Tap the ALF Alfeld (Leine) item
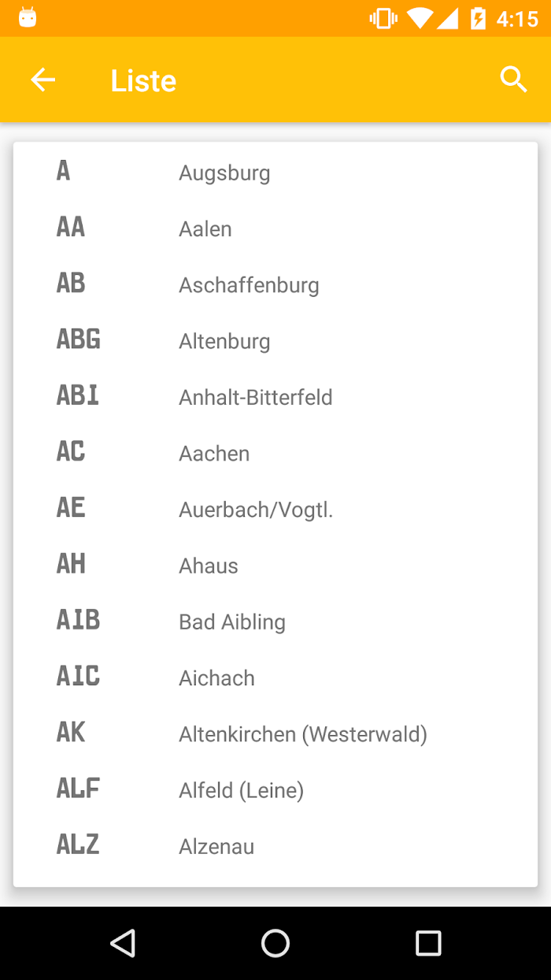The image size is (551, 980). [275, 790]
